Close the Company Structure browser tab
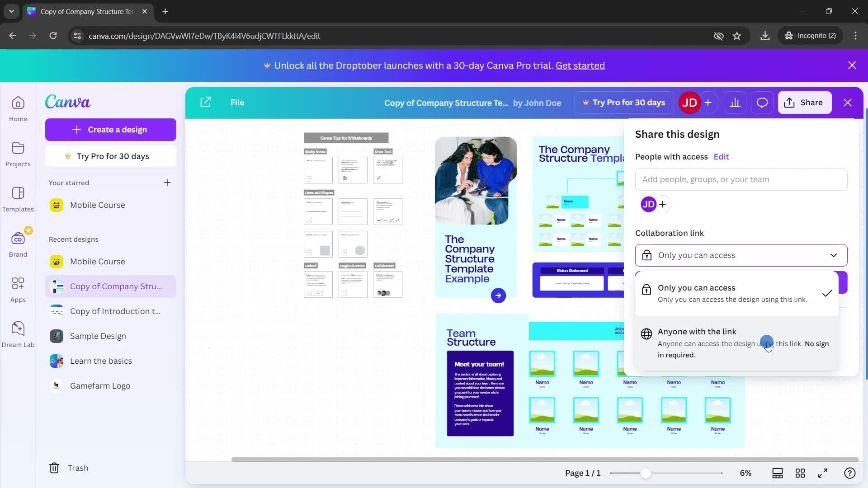 click(x=145, y=11)
